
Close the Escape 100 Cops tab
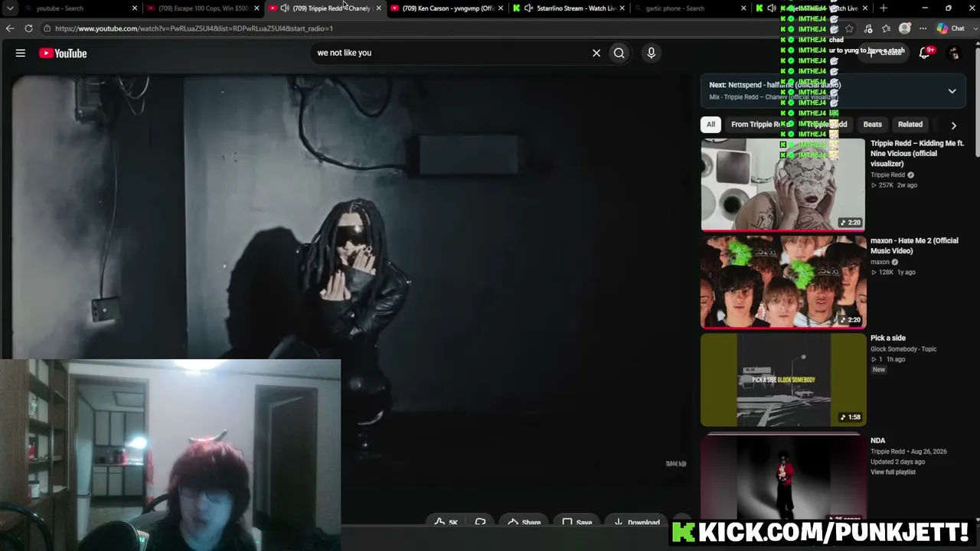point(256,8)
